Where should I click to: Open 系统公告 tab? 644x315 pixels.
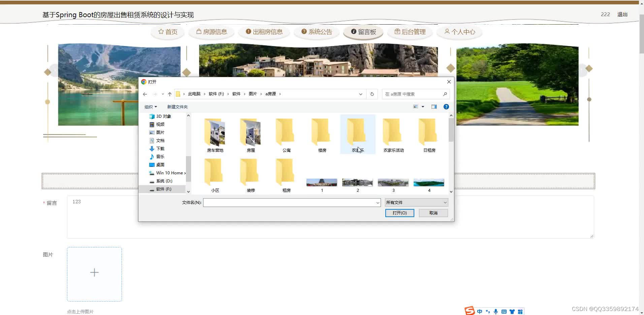[317, 32]
